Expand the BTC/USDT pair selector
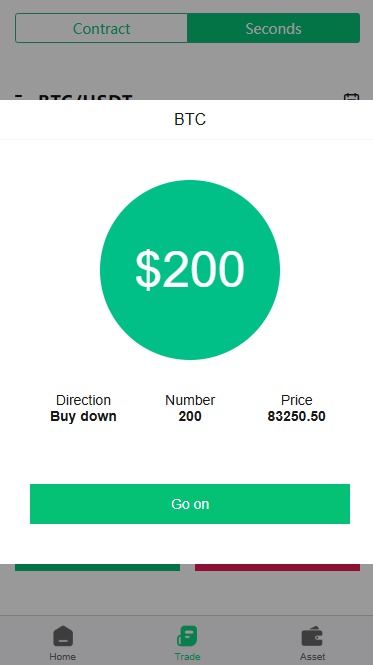The height and width of the screenshot is (665, 373). click(x=85, y=97)
